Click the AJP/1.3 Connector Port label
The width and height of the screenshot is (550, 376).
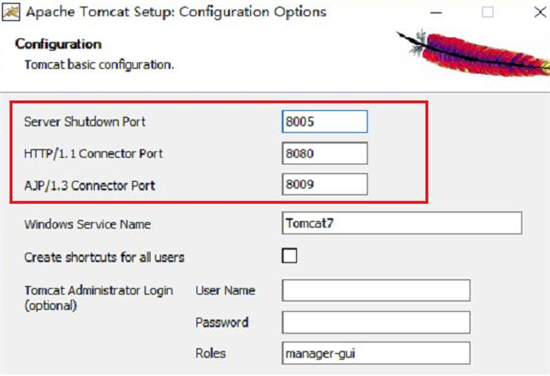point(89,185)
